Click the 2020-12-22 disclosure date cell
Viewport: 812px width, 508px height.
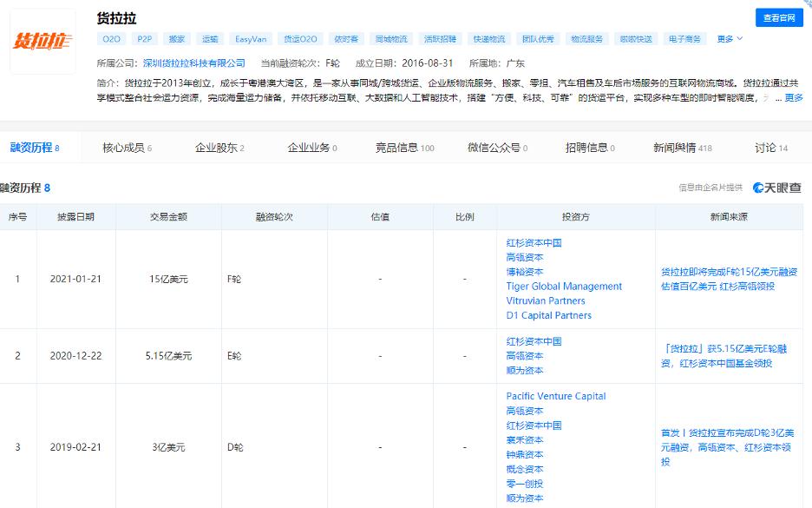75,356
